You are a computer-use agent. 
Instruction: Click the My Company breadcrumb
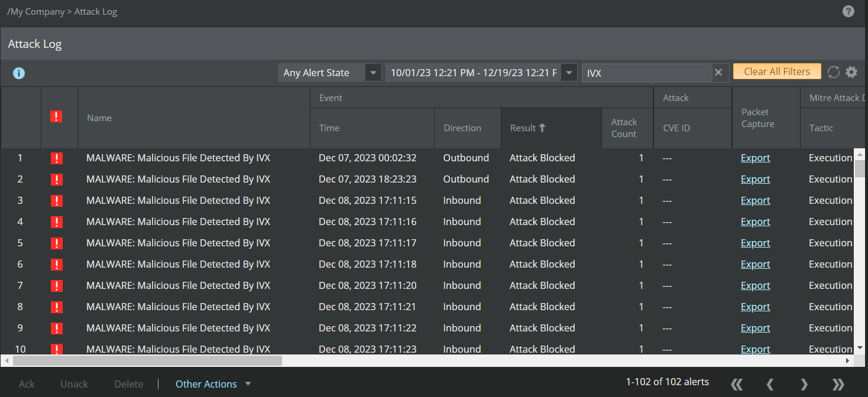coord(37,12)
